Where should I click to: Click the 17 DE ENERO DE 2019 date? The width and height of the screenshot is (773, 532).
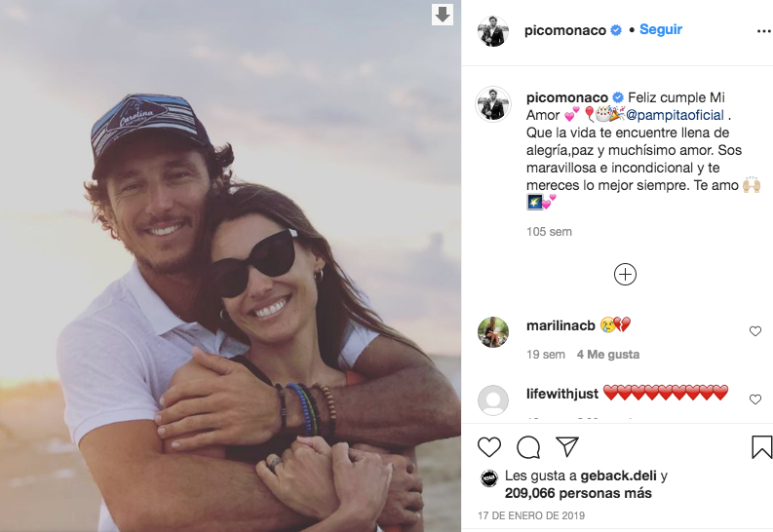pyautogui.click(x=531, y=515)
